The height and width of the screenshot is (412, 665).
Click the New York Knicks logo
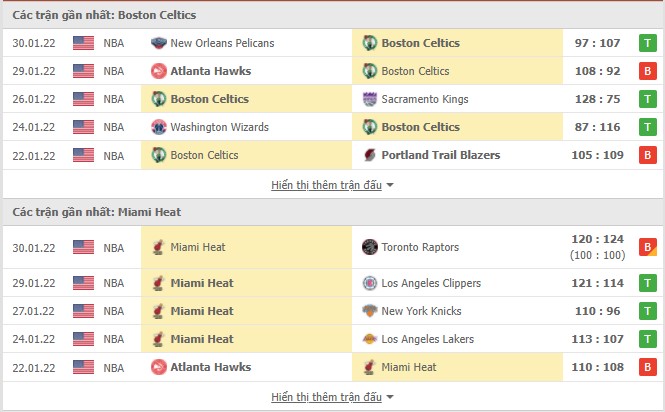click(x=369, y=311)
